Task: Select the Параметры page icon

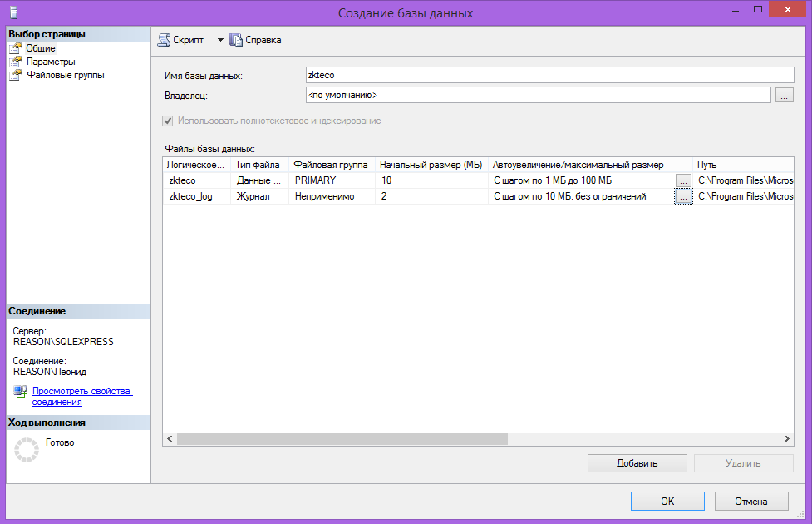Action: click(16, 62)
